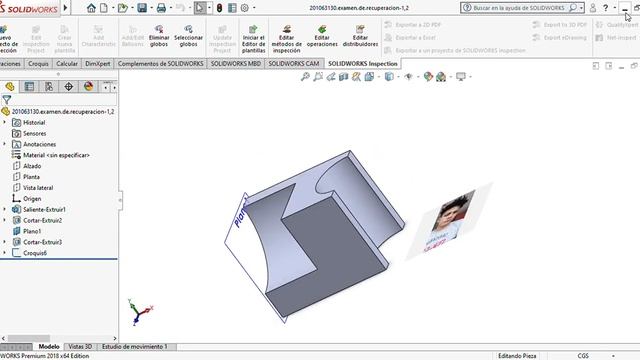640x360 pixels.
Task: Click Apply Scene icon in view toolbar
Action: (441, 76)
